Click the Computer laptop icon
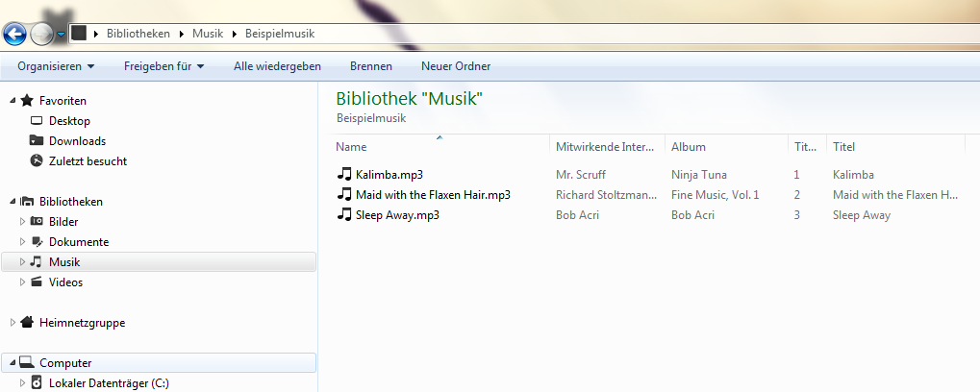Screen dimensions: 980x392 [x=26, y=362]
